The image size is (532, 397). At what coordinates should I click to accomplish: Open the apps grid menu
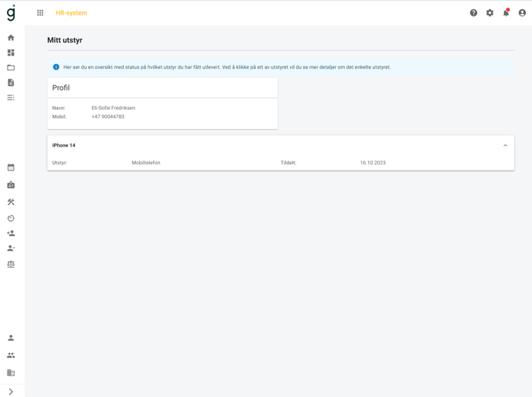40,13
